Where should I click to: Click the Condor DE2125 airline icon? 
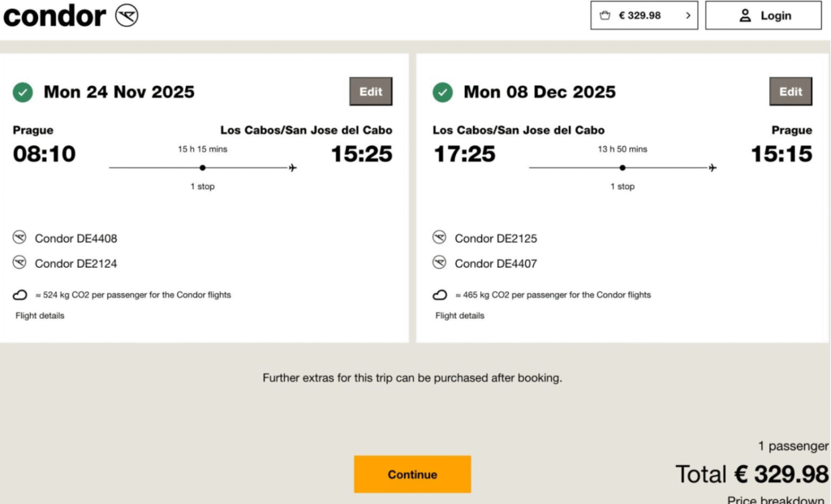pyautogui.click(x=440, y=238)
